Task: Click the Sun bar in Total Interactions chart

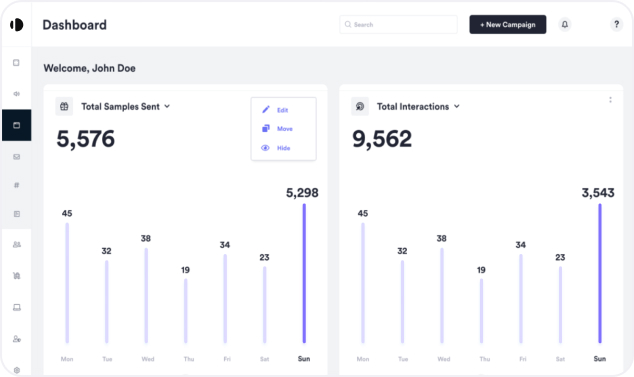Action: 600,273
